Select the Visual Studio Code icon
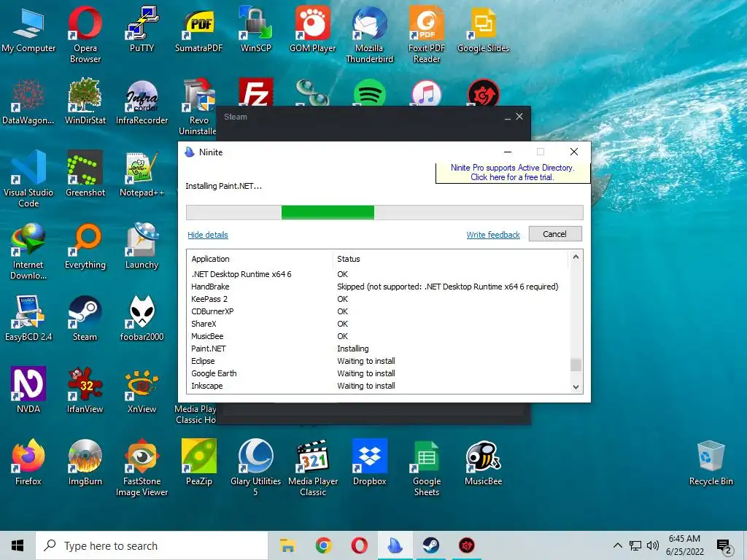747x560 pixels. [x=28, y=179]
